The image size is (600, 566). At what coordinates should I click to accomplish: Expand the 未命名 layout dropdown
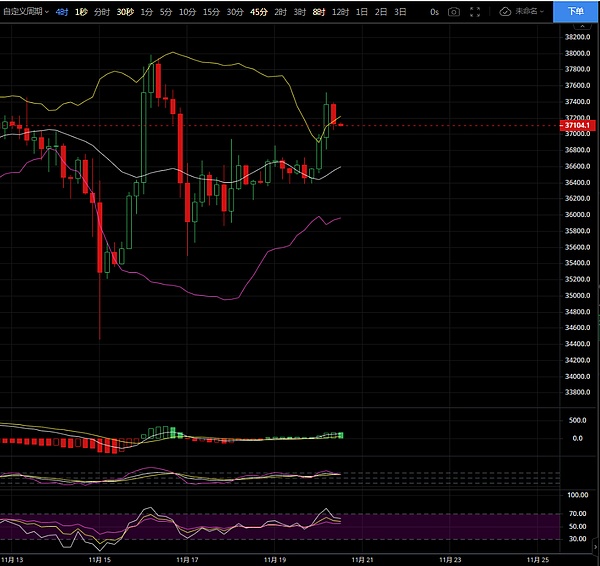tap(528, 12)
